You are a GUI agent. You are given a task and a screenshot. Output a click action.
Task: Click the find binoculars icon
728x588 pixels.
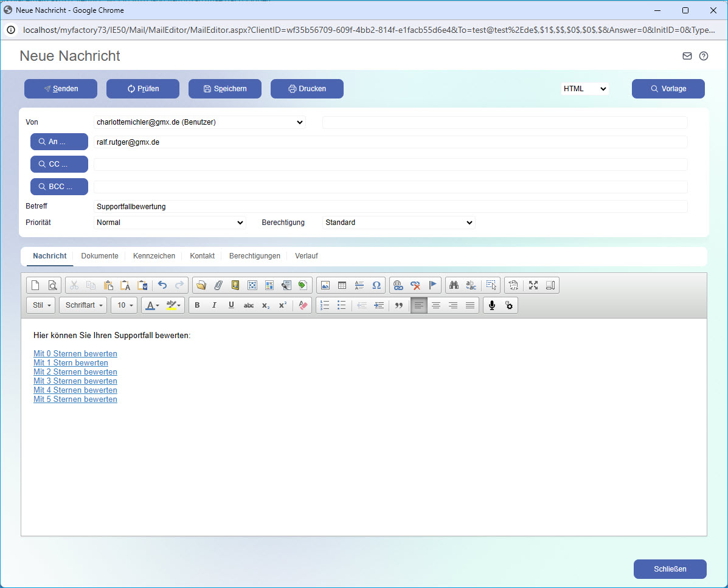coord(453,285)
